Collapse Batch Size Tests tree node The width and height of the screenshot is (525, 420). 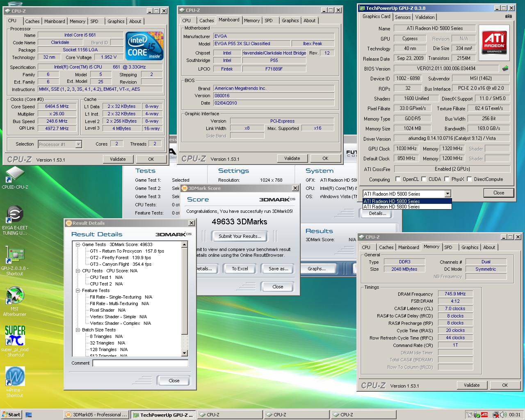(78, 330)
